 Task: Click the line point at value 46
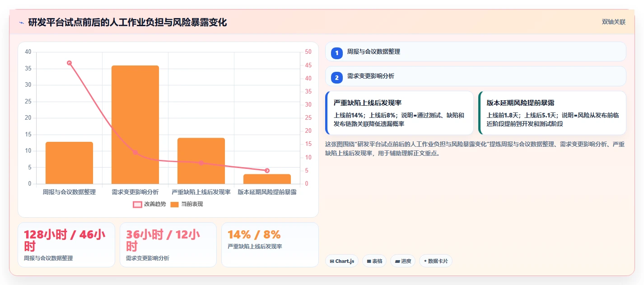(69, 63)
